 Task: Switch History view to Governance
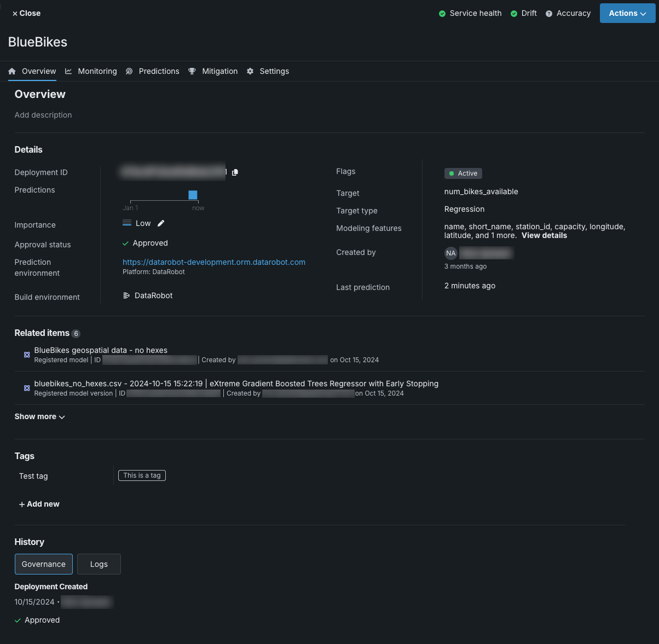click(x=44, y=564)
